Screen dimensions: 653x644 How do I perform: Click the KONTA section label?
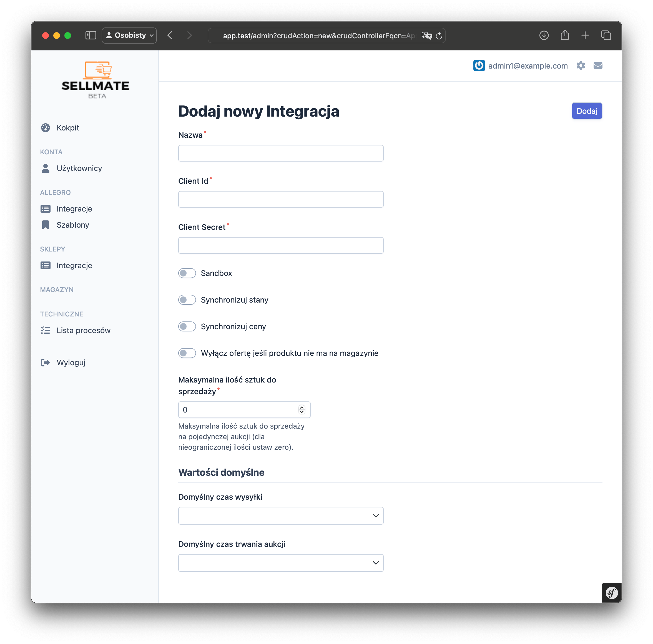[x=51, y=152]
